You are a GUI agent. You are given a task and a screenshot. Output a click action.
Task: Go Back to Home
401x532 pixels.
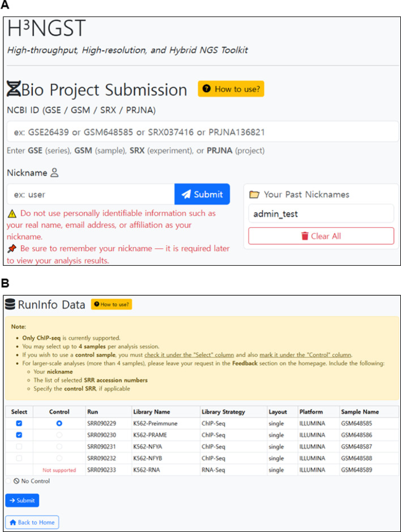pos(32,522)
